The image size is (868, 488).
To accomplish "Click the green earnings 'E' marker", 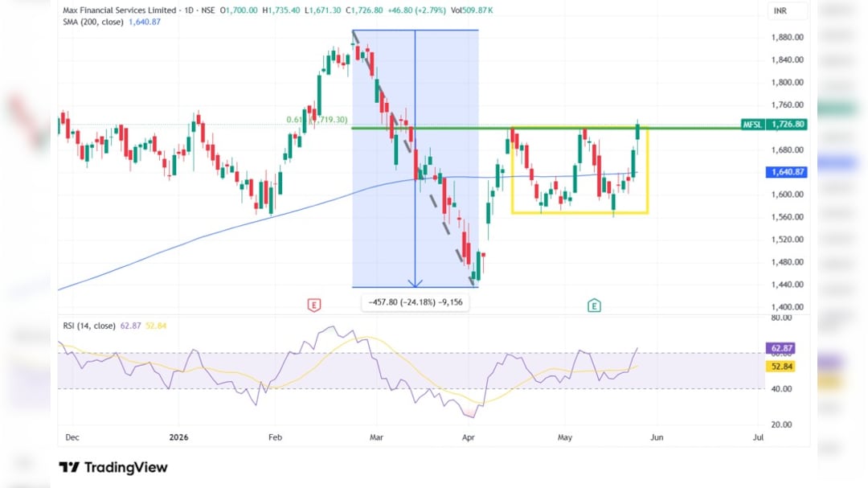I will pyautogui.click(x=594, y=306).
